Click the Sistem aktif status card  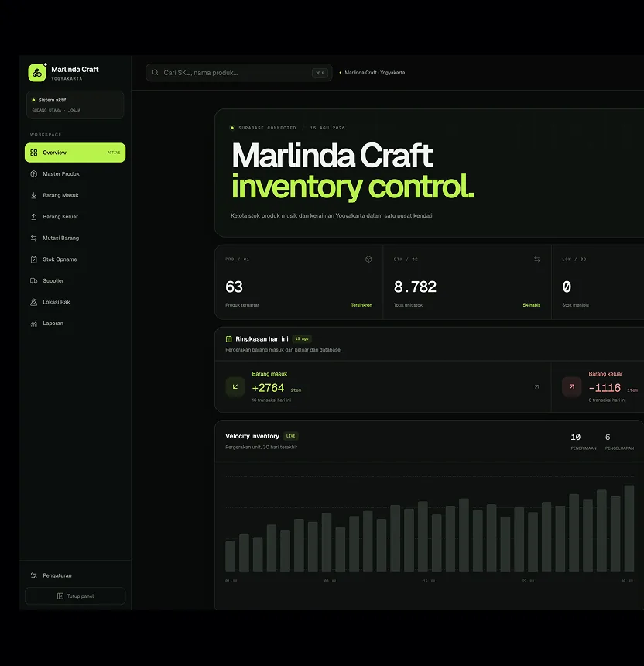point(75,105)
